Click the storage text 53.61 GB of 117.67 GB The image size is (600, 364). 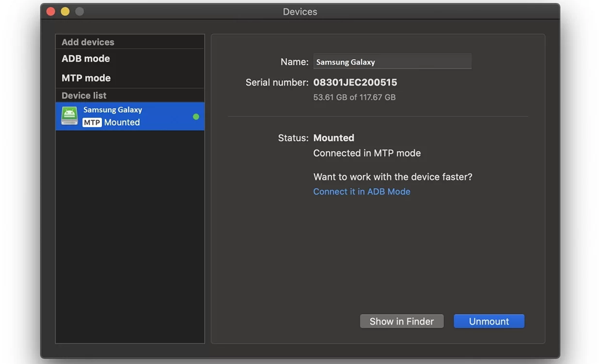click(x=355, y=97)
